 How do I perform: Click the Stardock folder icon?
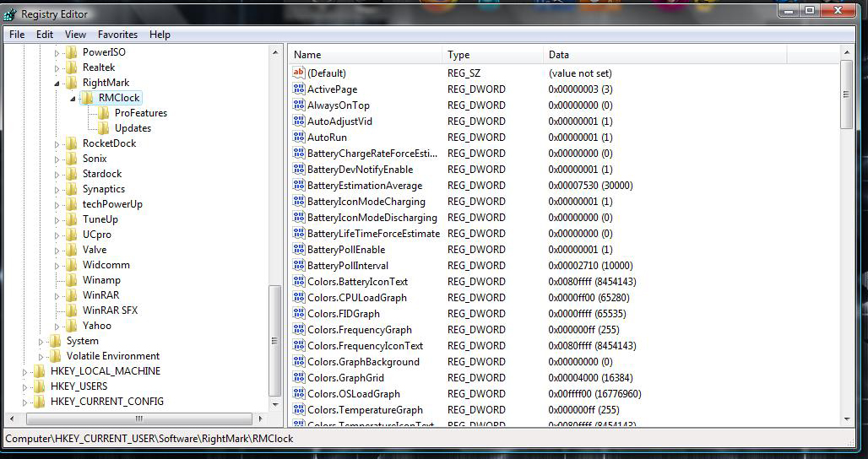point(72,174)
